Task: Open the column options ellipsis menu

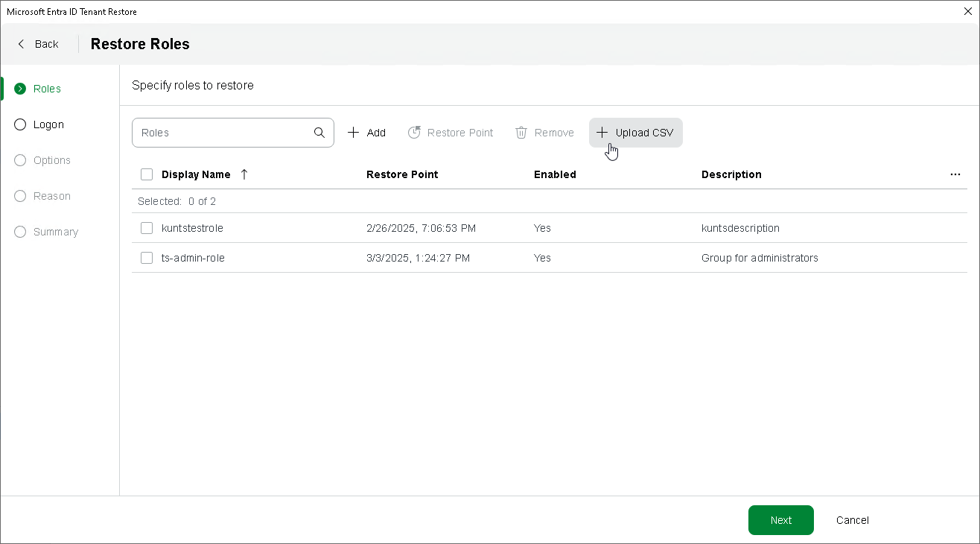Action: 955,174
